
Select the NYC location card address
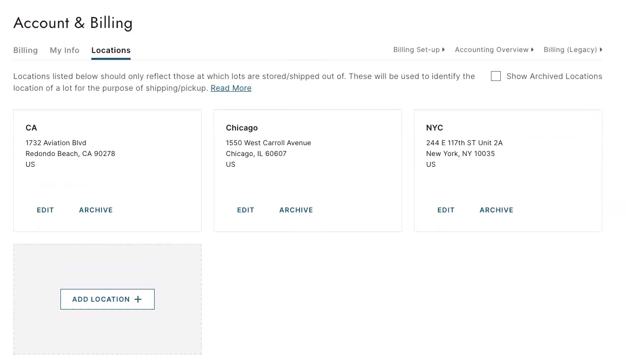pos(464,154)
